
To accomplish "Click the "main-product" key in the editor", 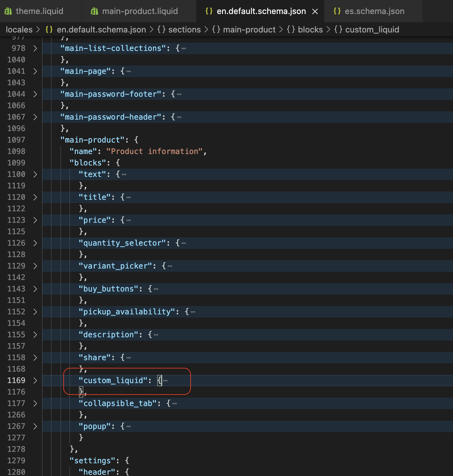I will (x=92, y=140).
